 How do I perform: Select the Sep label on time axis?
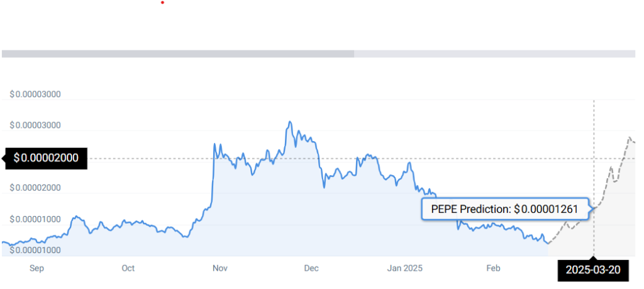point(36,269)
